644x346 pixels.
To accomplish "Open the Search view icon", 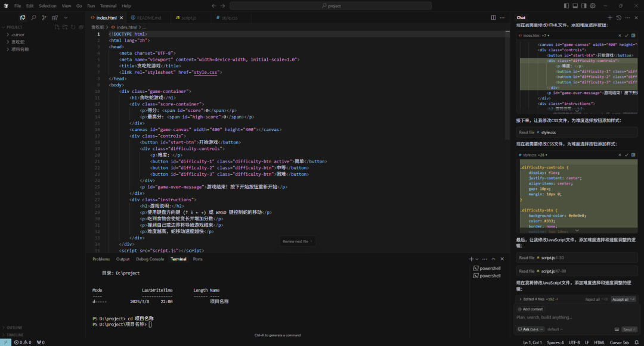I will tap(33, 18).
